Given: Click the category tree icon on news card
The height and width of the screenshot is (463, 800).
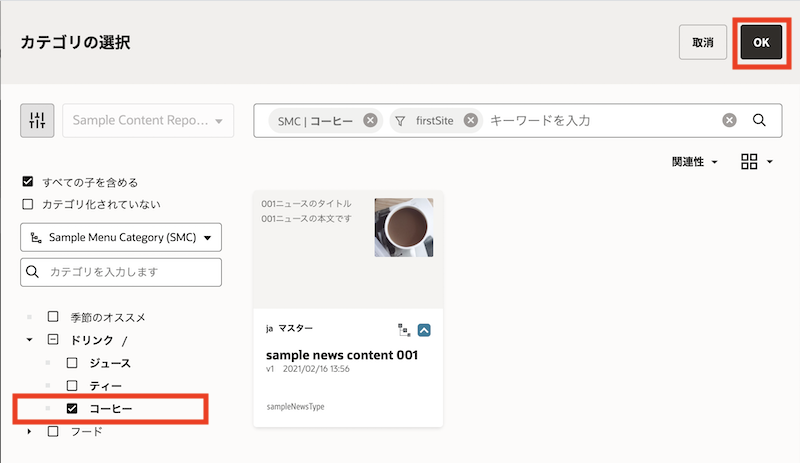Looking at the screenshot, I should point(404,330).
